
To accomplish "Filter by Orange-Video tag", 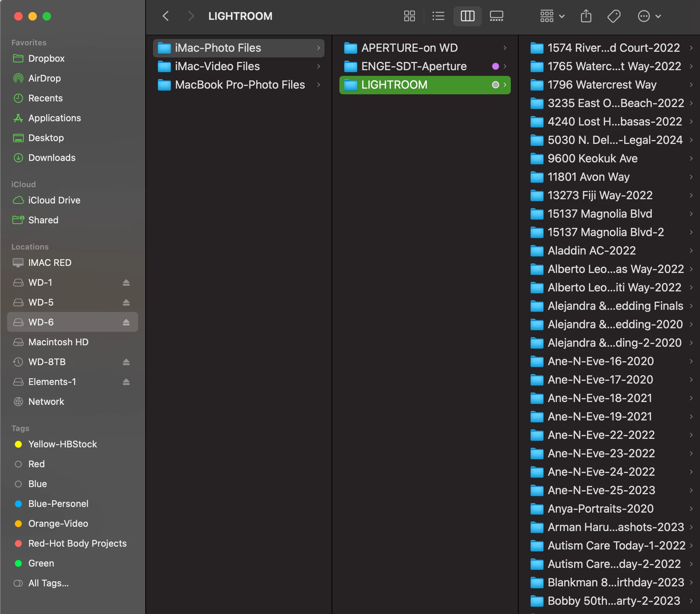I will (x=58, y=524).
